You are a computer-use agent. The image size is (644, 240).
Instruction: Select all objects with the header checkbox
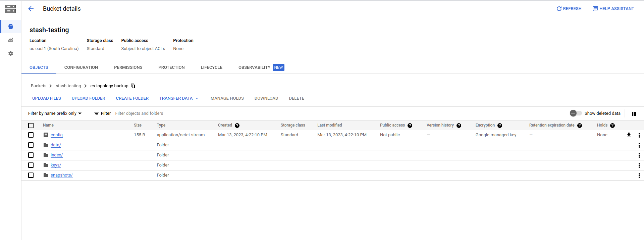[x=31, y=126]
